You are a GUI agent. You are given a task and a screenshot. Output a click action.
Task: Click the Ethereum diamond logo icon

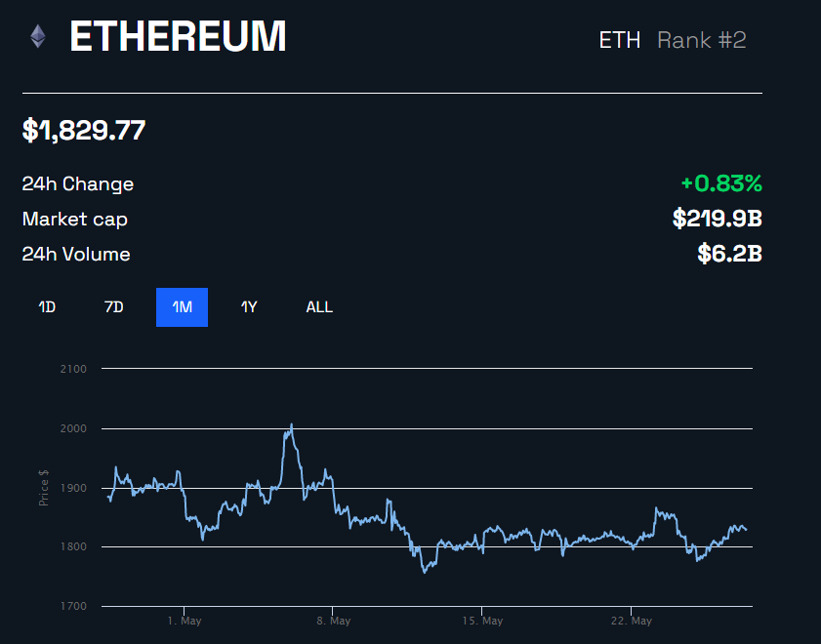tap(38, 37)
